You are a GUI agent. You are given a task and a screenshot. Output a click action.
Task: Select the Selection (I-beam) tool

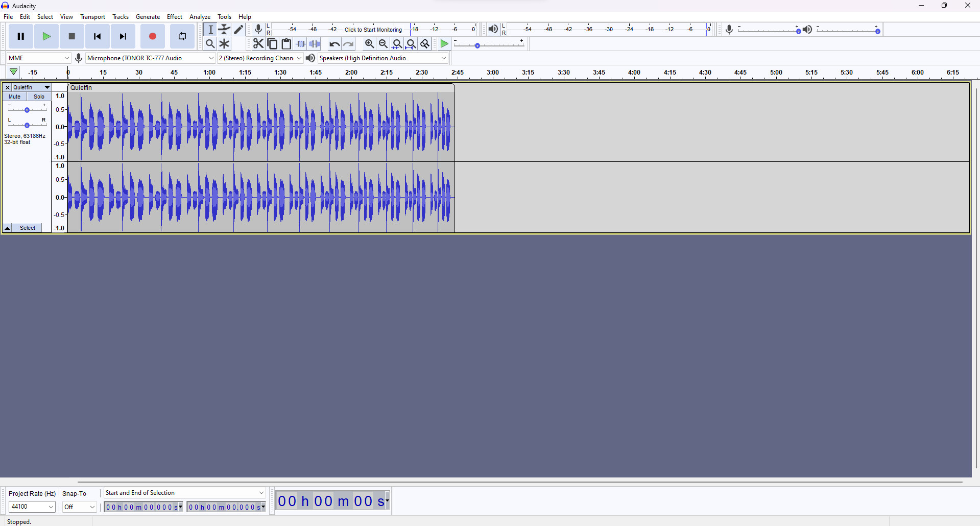210,29
